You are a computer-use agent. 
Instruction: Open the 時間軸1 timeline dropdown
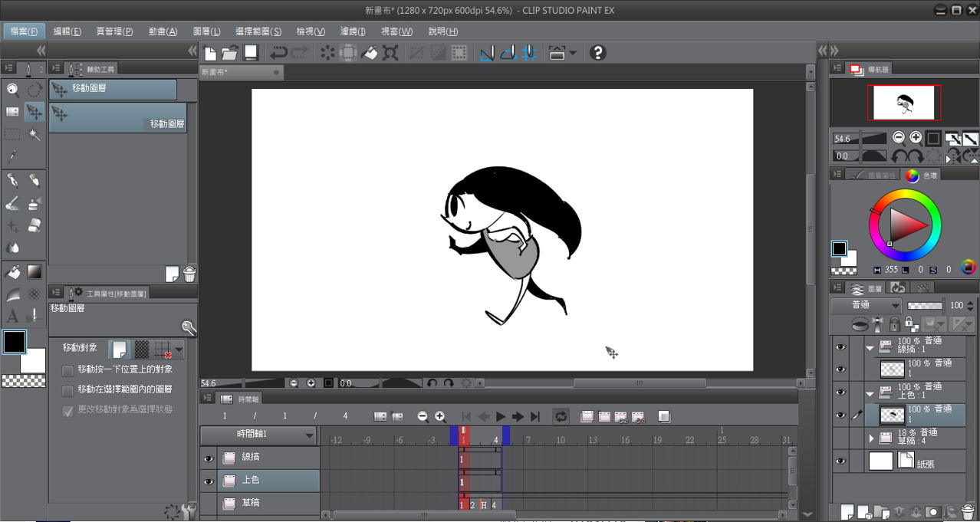click(x=309, y=435)
